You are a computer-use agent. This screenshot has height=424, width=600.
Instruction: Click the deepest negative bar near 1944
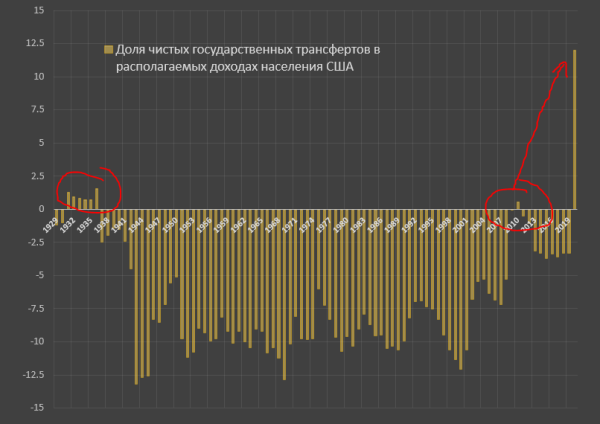point(136,297)
